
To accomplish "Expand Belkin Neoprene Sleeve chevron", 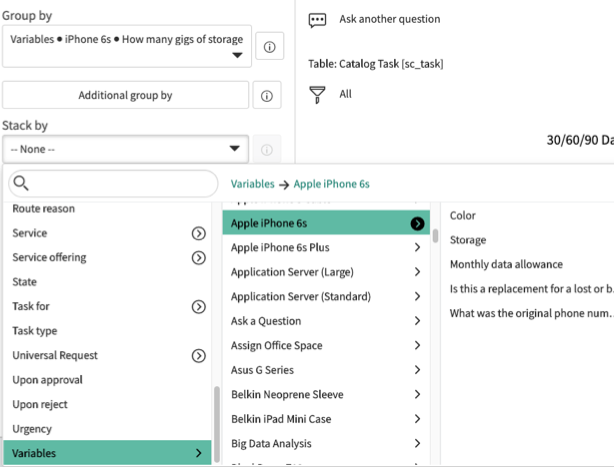I will coord(417,394).
